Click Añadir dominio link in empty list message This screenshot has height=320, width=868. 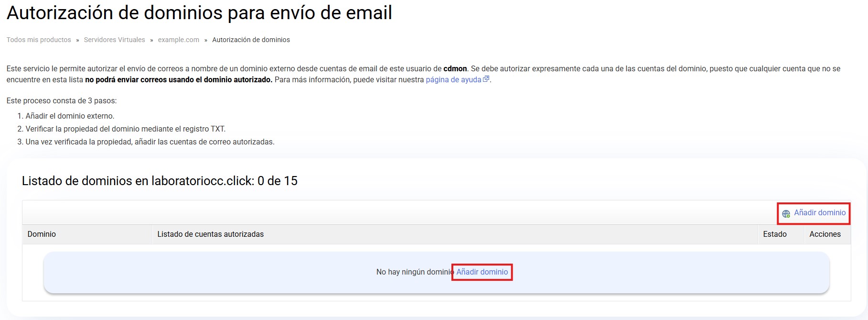pyautogui.click(x=482, y=272)
